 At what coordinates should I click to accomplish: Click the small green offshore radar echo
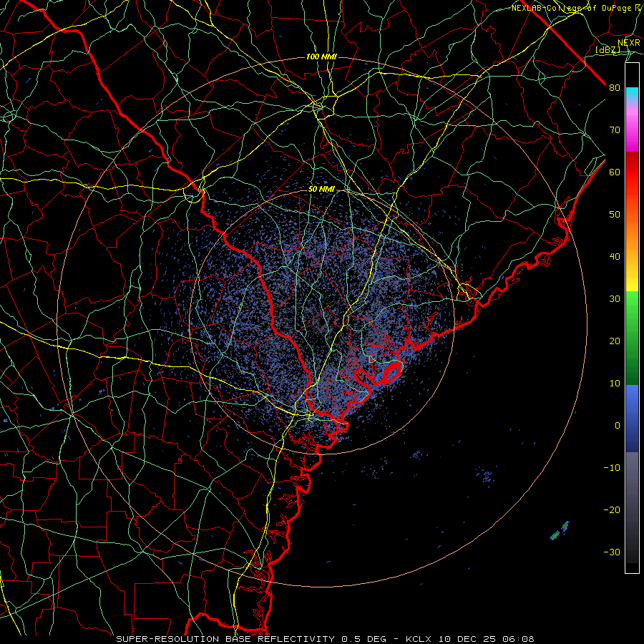pos(560,531)
